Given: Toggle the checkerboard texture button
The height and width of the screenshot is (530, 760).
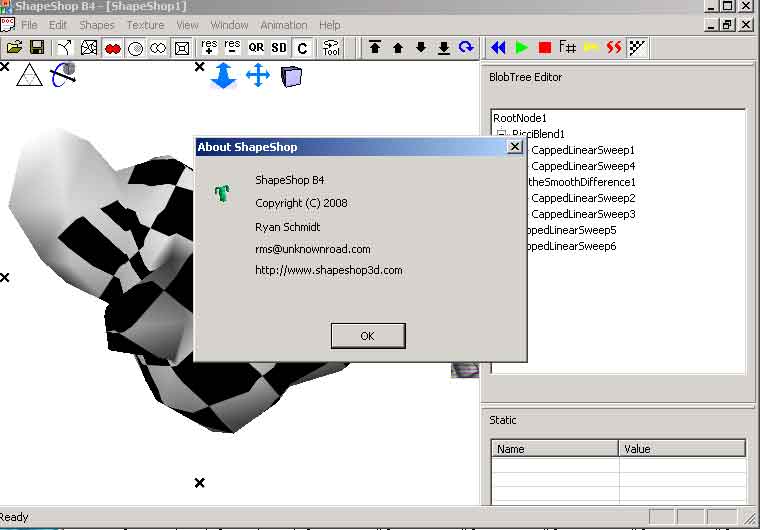Looking at the screenshot, I should point(638,47).
